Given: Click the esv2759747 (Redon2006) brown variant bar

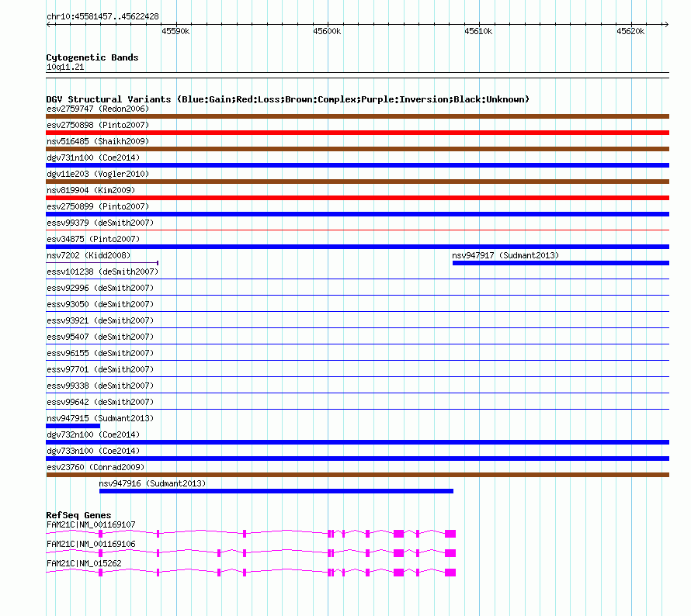Looking at the screenshot, I should pos(357,116).
